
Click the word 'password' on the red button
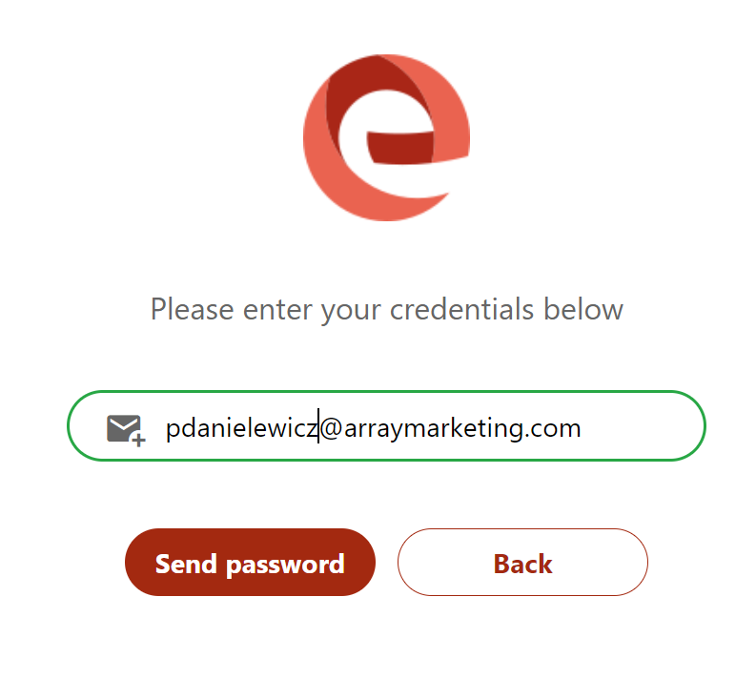(x=285, y=565)
